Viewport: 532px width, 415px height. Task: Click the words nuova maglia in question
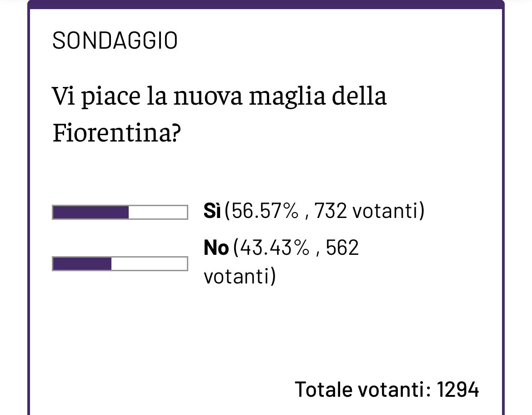click(249, 96)
